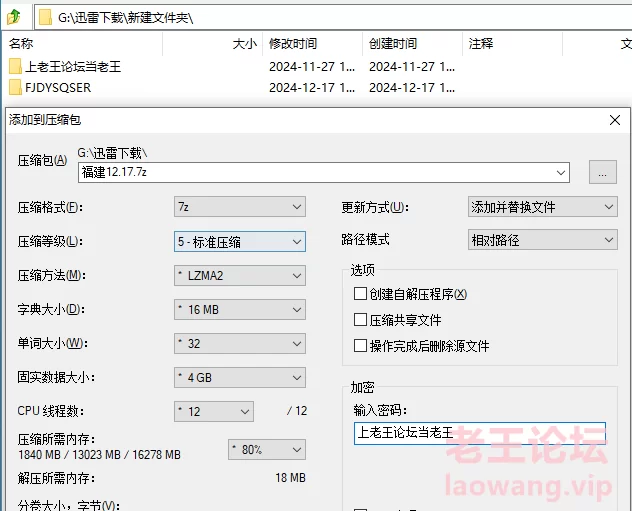This screenshot has width=632, height=511.
Task: Open the 字典大小 16 MB dropdown
Action: pos(240,310)
